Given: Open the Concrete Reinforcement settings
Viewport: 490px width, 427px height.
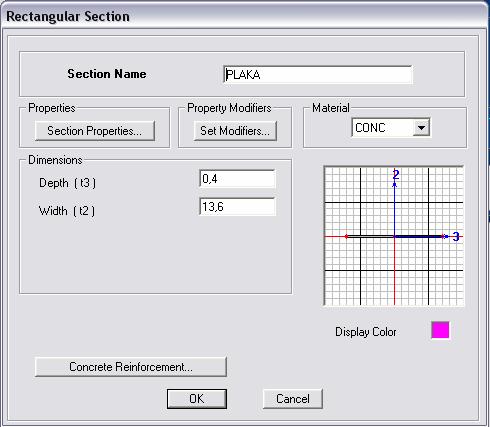Looking at the screenshot, I should 131,367.
